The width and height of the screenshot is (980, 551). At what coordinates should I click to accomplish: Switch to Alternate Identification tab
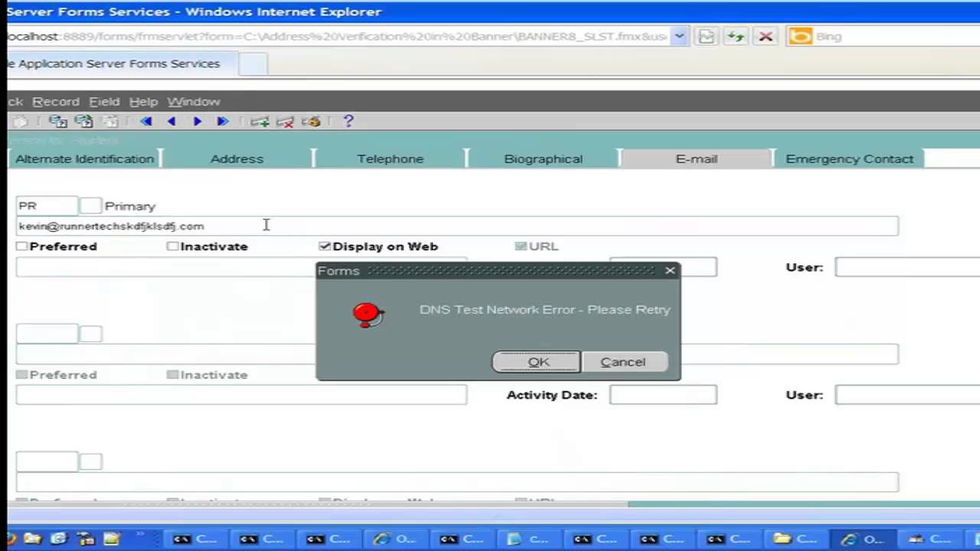pyautogui.click(x=84, y=158)
